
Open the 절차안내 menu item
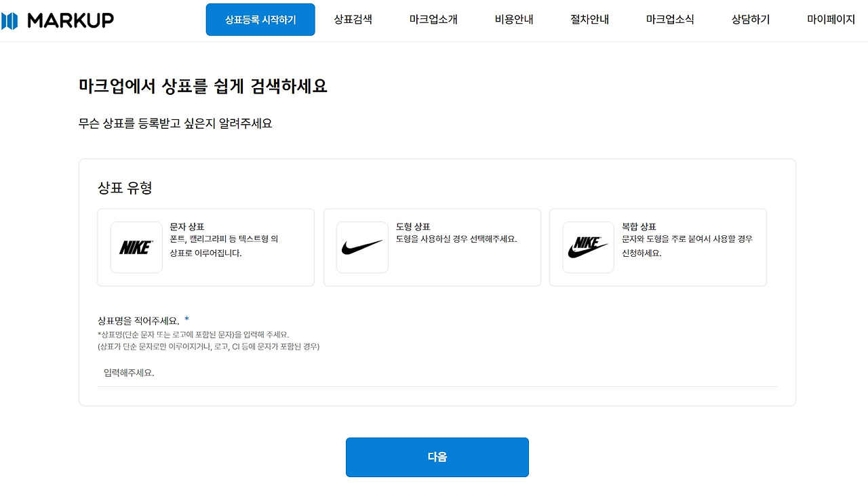coord(589,20)
